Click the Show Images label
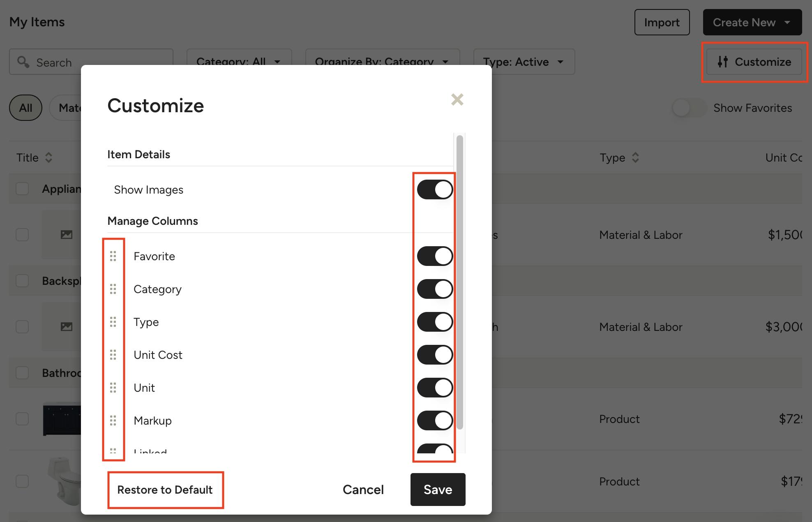Image resolution: width=812 pixels, height=522 pixels. (148, 189)
